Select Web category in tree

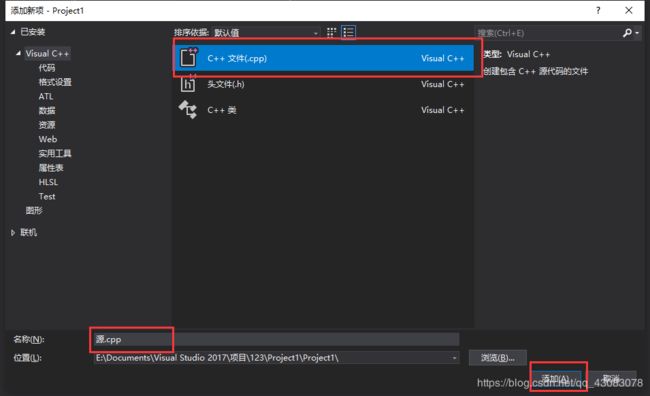point(48,139)
